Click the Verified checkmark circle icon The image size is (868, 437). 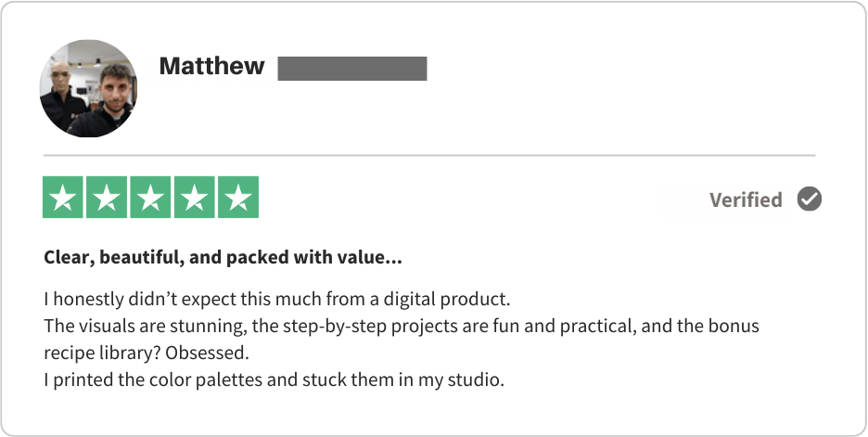tap(810, 199)
